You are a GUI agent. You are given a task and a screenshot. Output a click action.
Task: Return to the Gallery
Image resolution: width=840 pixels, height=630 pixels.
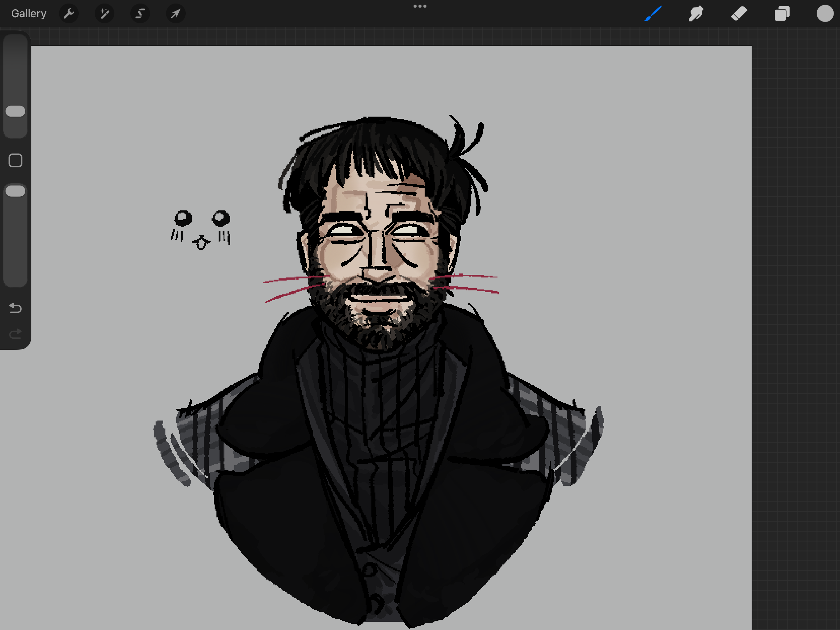coord(29,14)
